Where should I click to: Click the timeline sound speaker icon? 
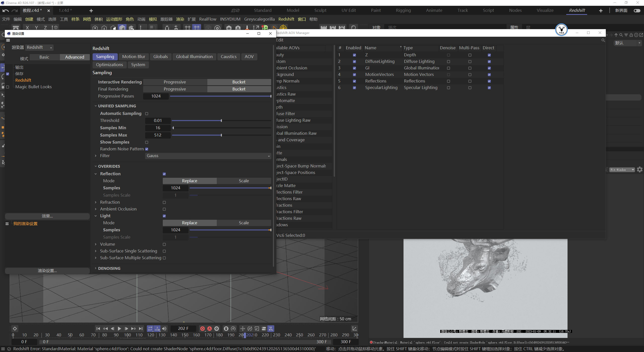164,329
